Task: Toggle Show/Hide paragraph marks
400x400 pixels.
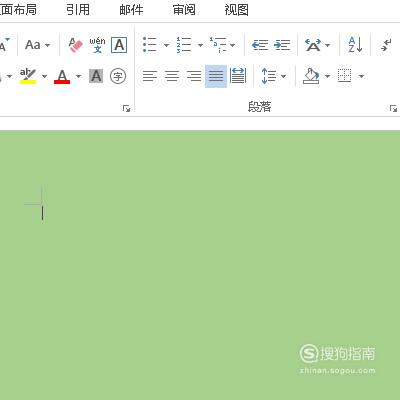Action: click(x=386, y=45)
